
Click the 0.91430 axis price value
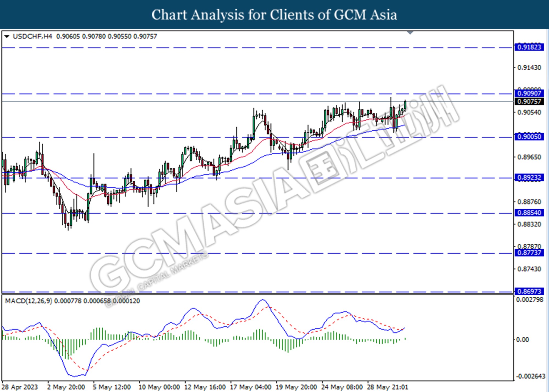(x=529, y=68)
